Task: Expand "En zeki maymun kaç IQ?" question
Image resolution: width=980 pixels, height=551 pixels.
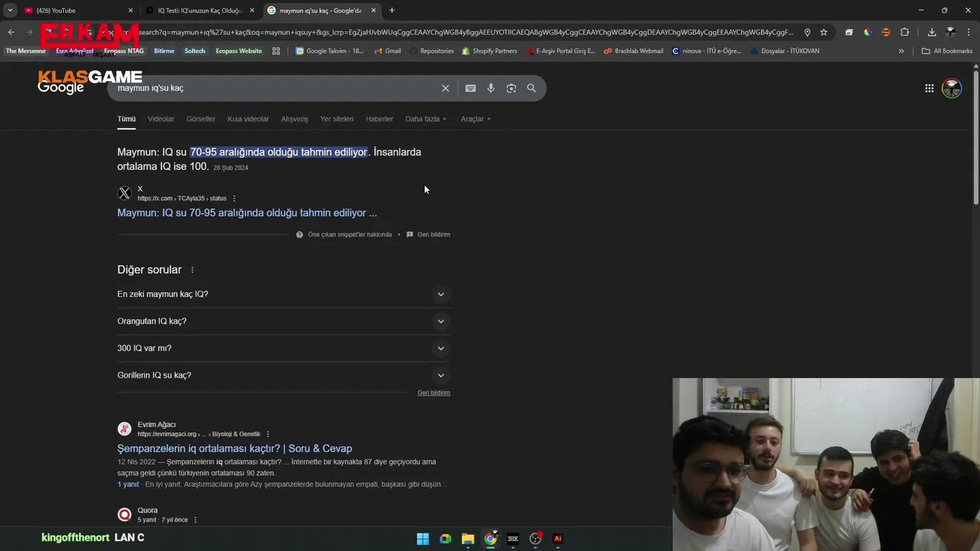Action: [x=283, y=294]
